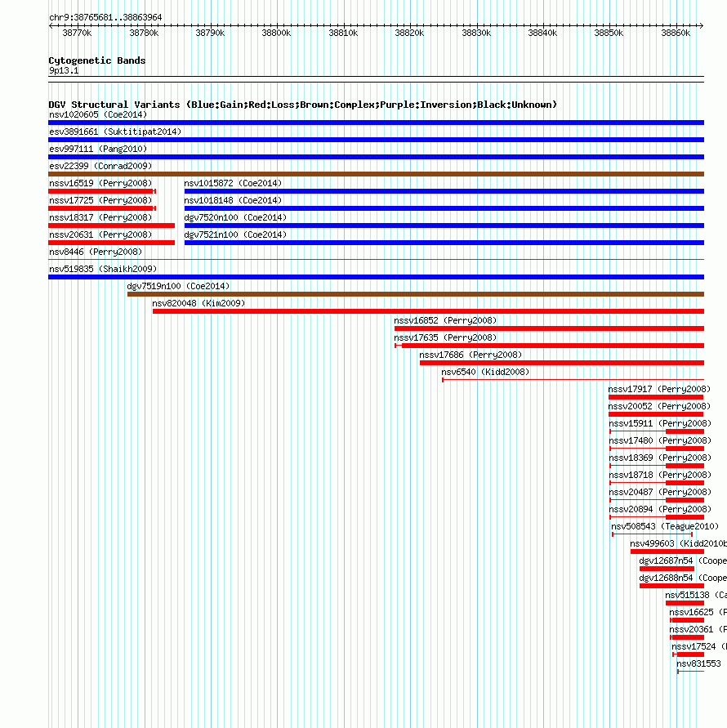Open the esv22399 (Conrad2009) variant label
The width and height of the screenshot is (727, 728).
(100, 166)
